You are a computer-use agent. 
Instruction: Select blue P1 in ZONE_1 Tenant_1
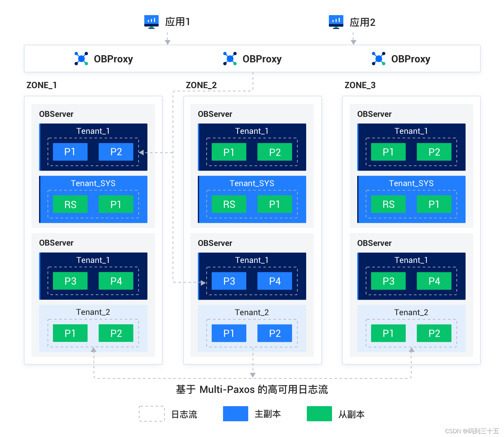[70, 152]
